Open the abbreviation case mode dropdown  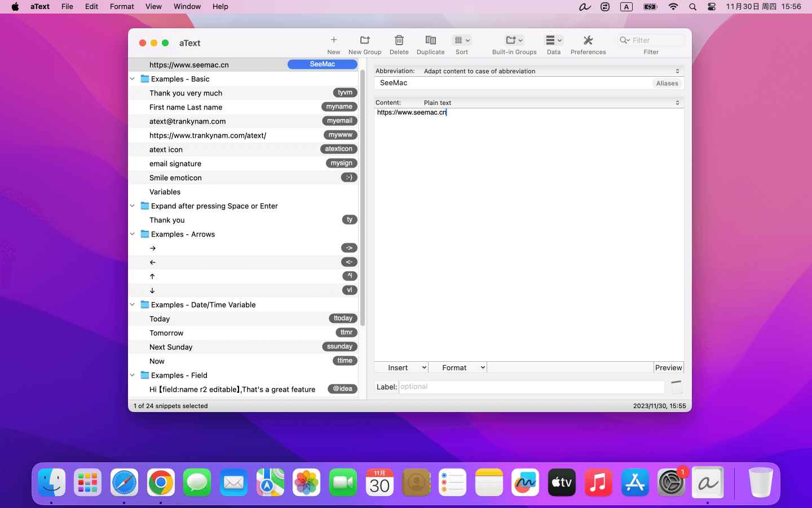point(553,71)
